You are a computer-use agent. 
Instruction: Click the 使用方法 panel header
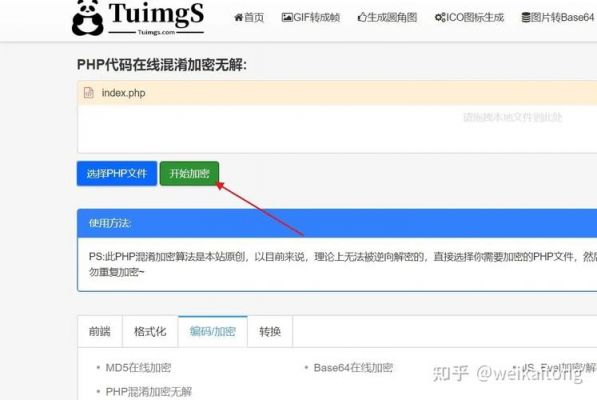click(337, 223)
